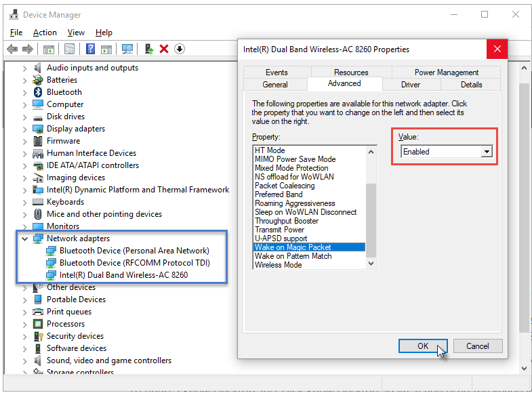Collapse the Network adapters tree node

(x=25, y=239)
